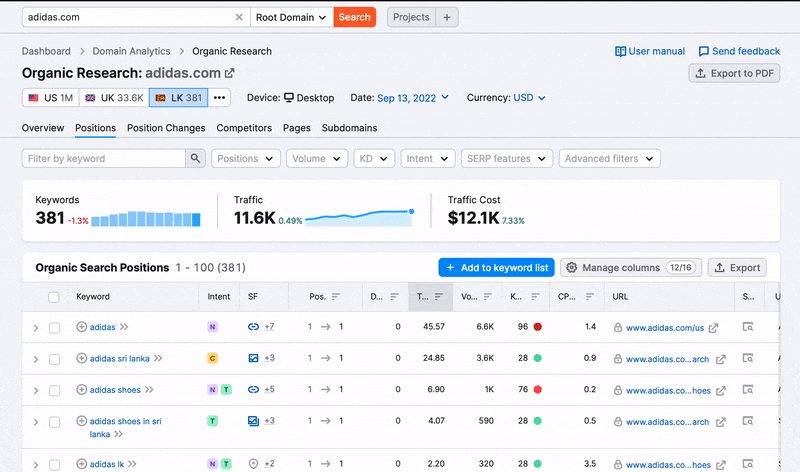800x472 pixels.
Task: Clear the adidas.com search field
Action: pyautogui.click(x=239, y=17)
